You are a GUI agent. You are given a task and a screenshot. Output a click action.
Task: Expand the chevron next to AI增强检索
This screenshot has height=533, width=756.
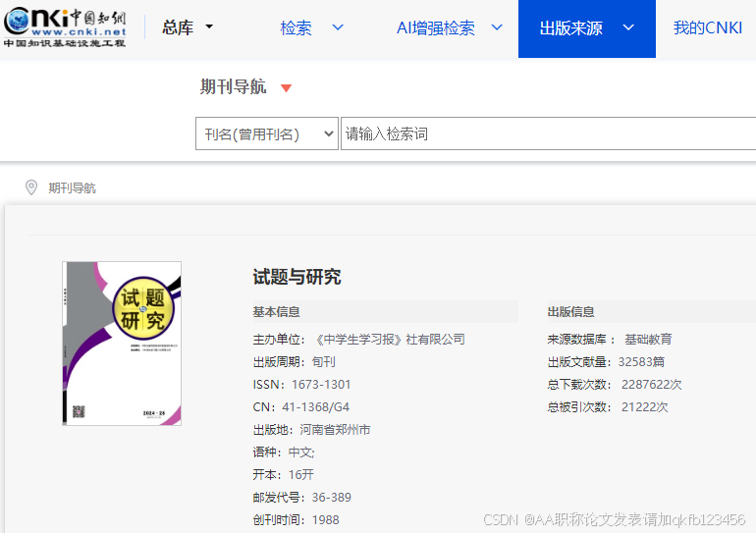tap(497, 27)
